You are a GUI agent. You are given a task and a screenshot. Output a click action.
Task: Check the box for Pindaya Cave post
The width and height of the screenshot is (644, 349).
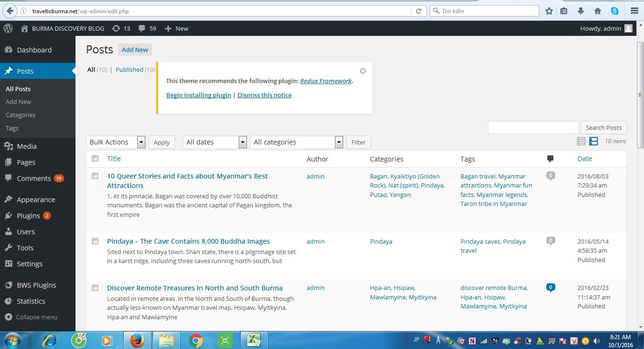(x=95, y=241)
